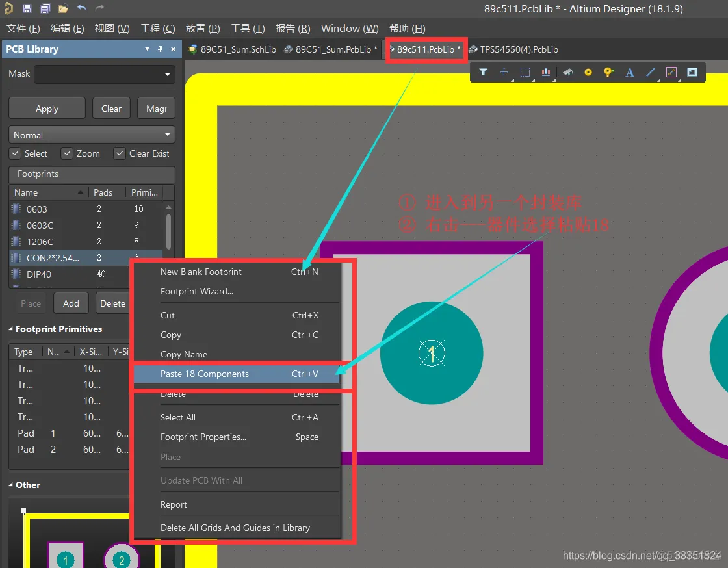Undo the last action

coord(82,8)
